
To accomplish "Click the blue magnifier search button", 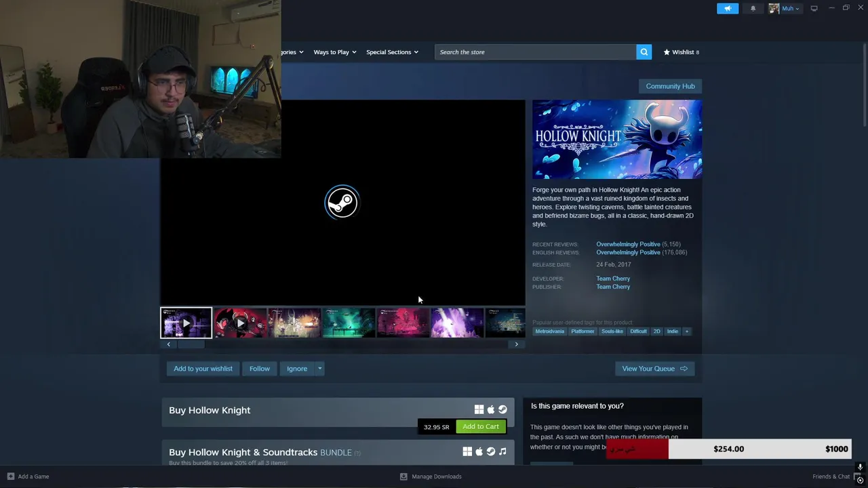I will 644,52.
